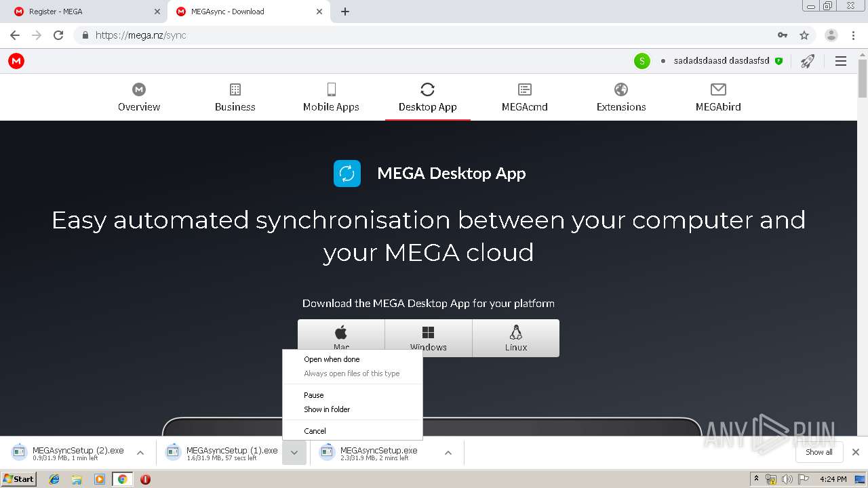Click the network icon in system tray
The image size is (868, 488).
(771, 479)
